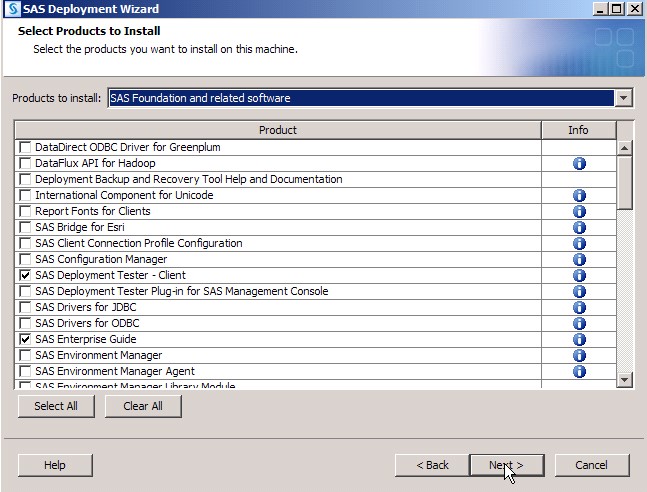Click 'SAS Bridge for Esri' product name
The width and height of the screenshot is (647, 492).
(x=80, y=227)
